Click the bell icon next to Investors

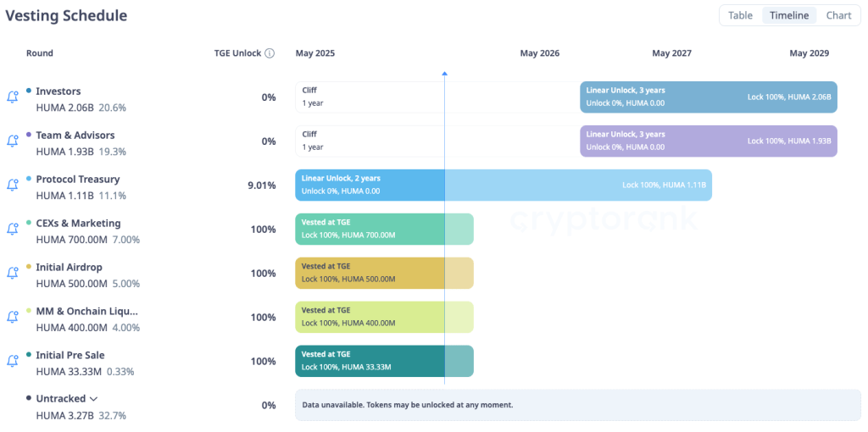[x=13, y=97]
